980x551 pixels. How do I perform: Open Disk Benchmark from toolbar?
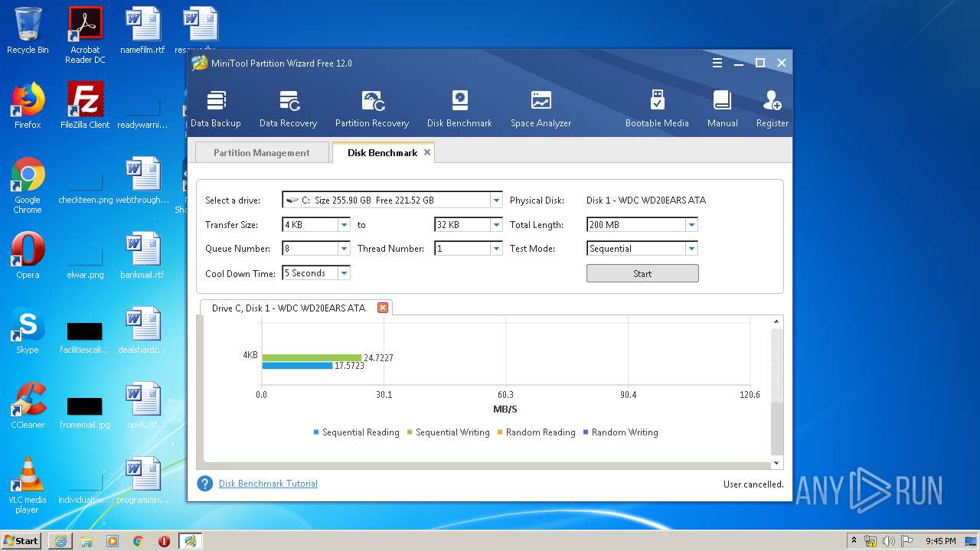pos(459,109)
